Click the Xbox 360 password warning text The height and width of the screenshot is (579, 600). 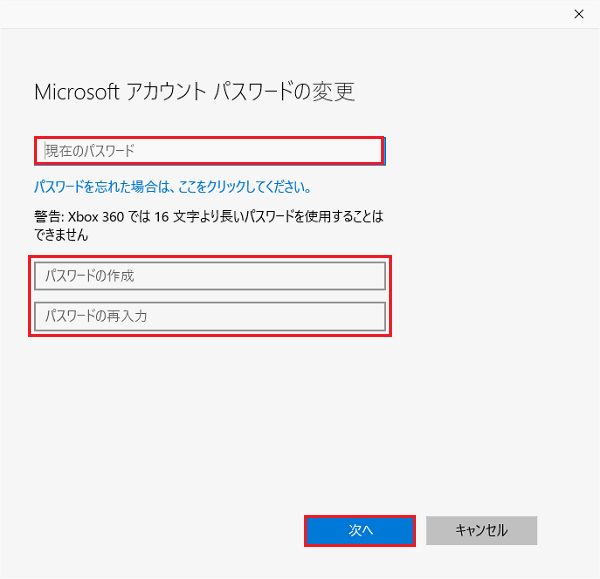click(x=209, y=226)
